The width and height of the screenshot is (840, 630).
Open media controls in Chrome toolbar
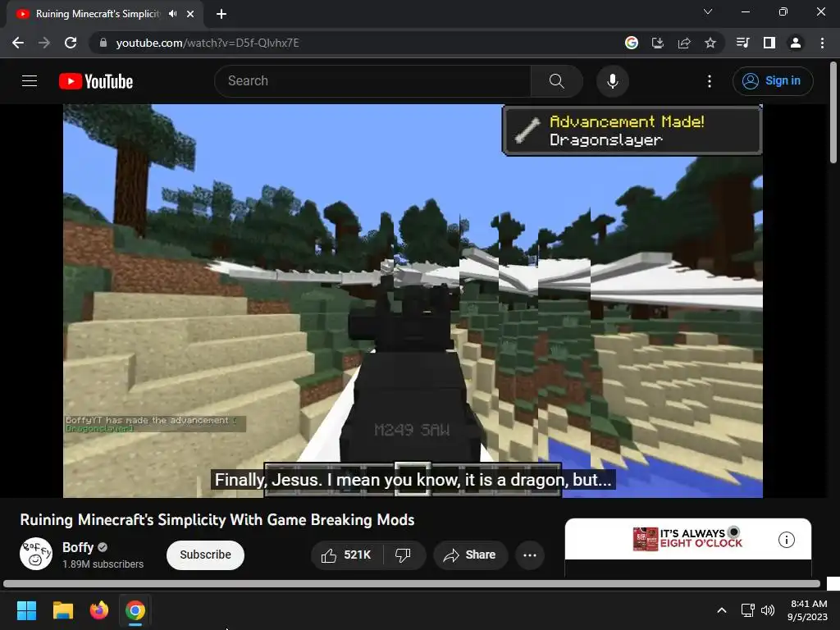(x=743, y=43)
